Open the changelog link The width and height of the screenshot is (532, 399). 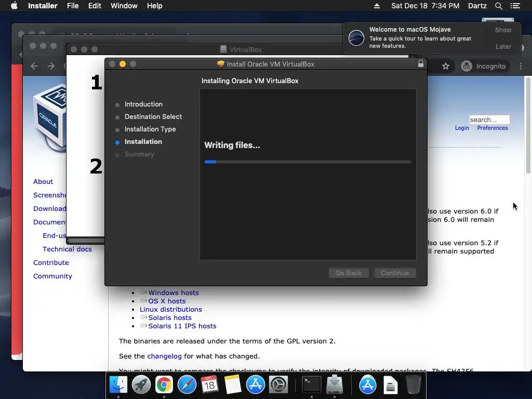click(x=164, y=356)
